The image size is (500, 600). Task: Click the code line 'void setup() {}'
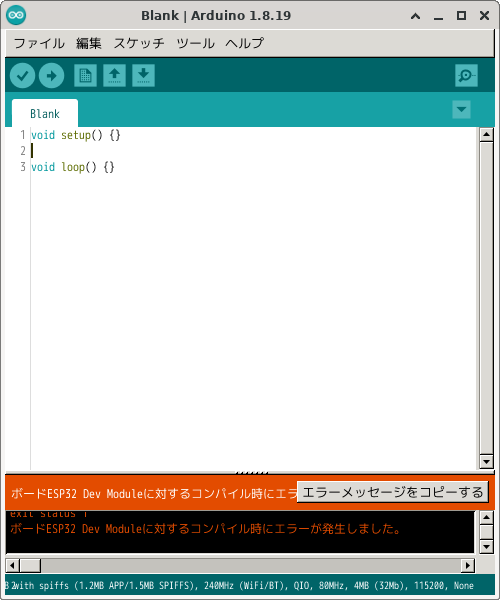76,135
